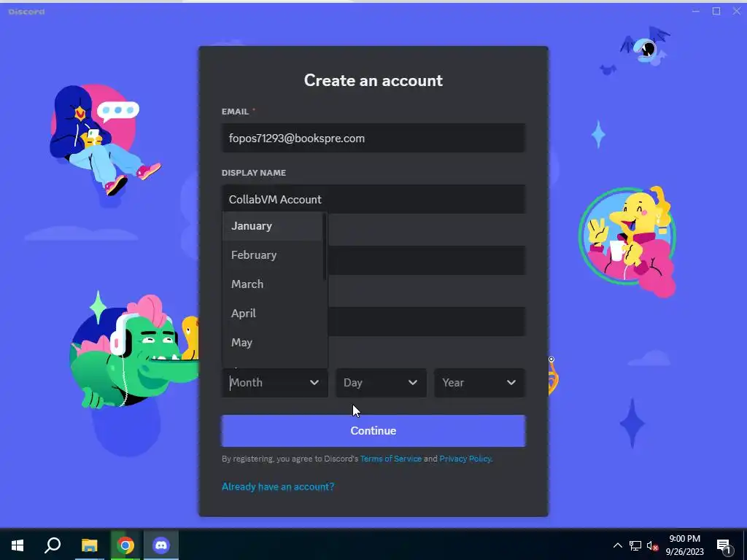Open the Privacy Policy link

click(465, 459)
